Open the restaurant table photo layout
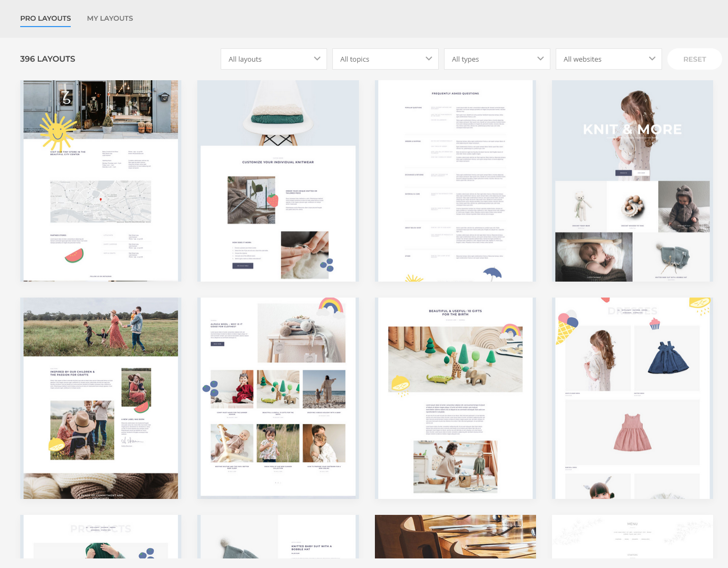The height and width of the screenshot is (568, 728). (x=455, y=536)
